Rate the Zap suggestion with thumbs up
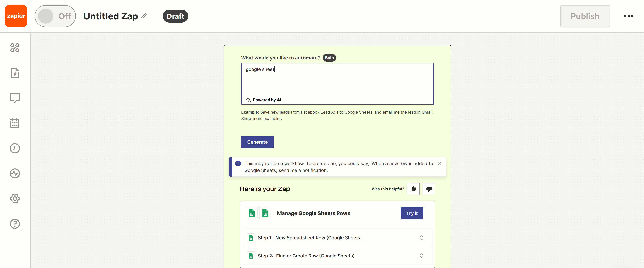This screenshot has height=268, width=644. (413, 189)
